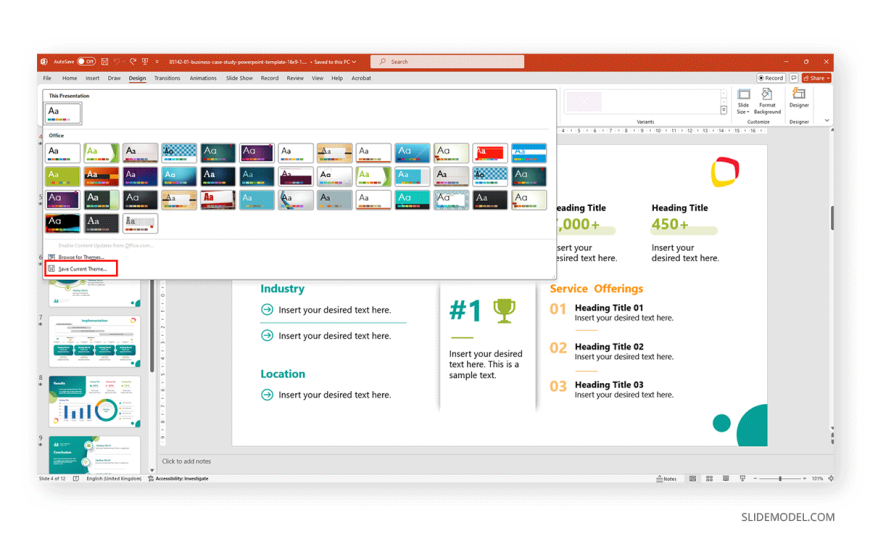This screenshot has height=539, width=870.
Task: Select slide 7 thumbnail in panel
Action: (94, 341)
